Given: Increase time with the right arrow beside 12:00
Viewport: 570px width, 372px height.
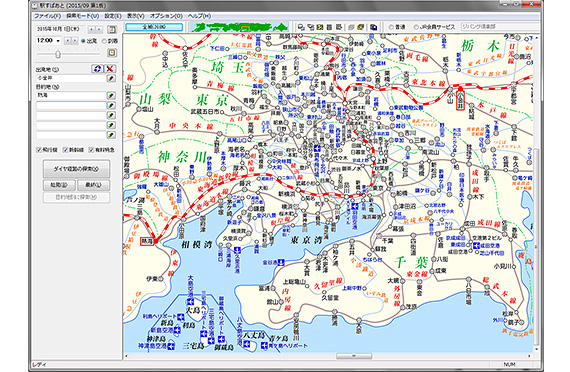Looking at the screenshot, I should [75, 41].
